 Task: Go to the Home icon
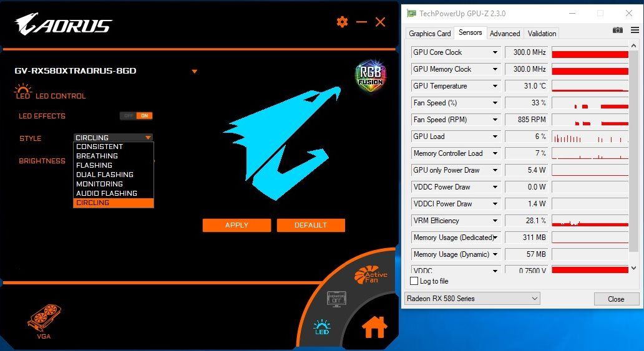coord(374,327)
